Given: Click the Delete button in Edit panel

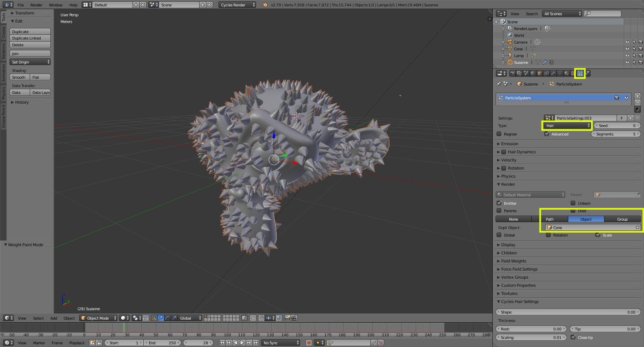Looking at the screenshot, I should pos(30,45).
